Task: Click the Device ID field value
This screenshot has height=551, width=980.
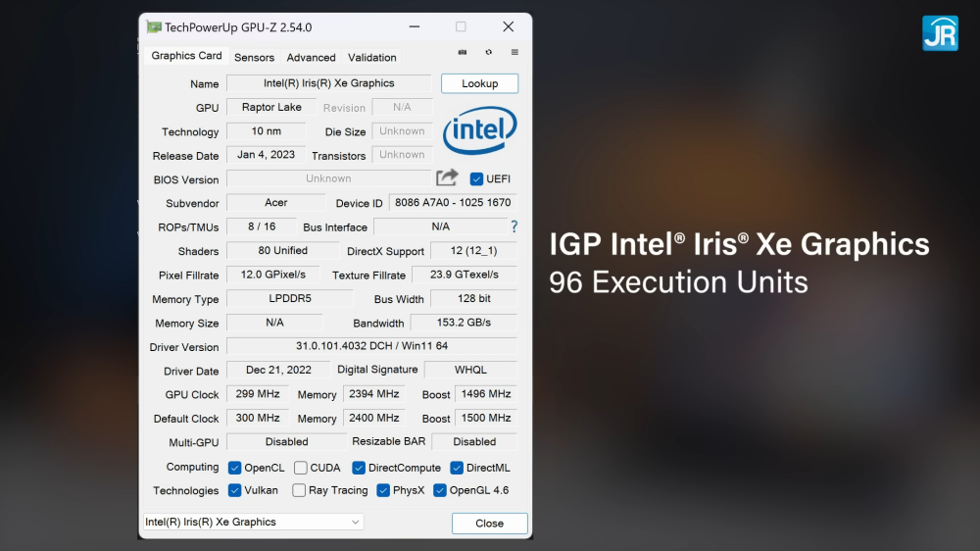Action: [453, 203]
